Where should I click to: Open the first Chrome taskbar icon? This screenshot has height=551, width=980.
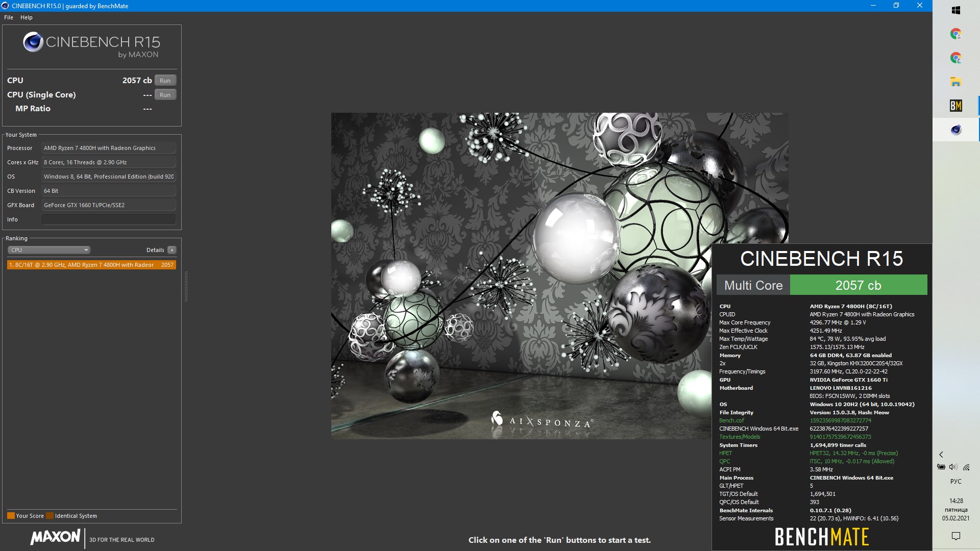click(956, 34)
